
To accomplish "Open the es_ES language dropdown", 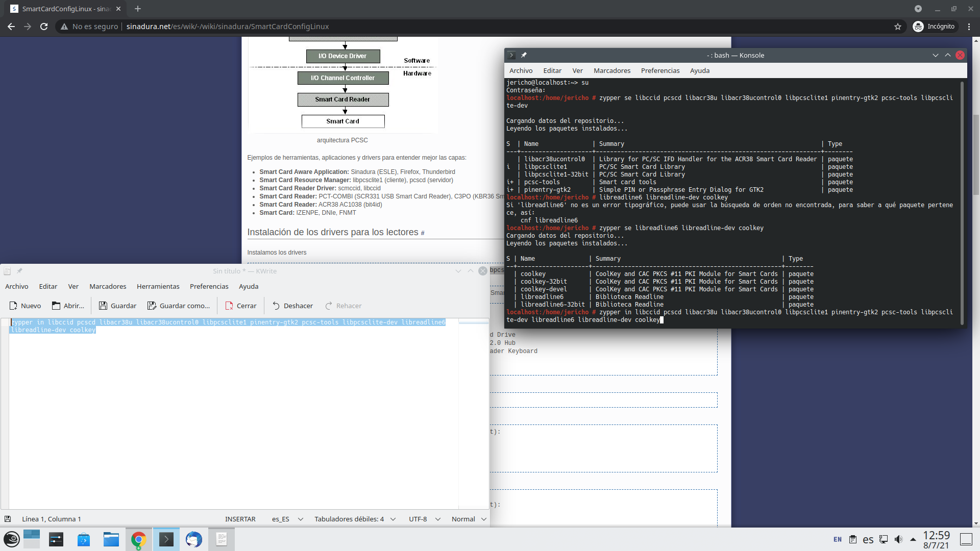I will [287, 519].
